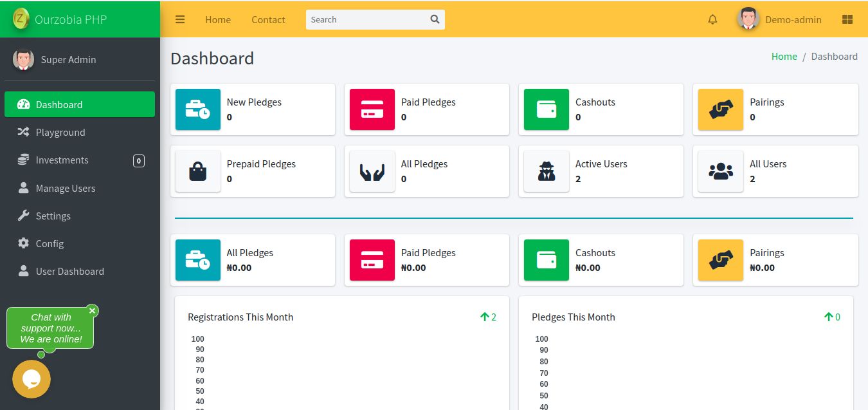
Task: Expand the Settings sidebar section
Action: pyautogui.click(x=53, y=216)
